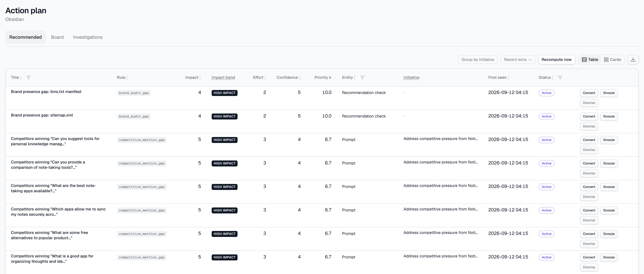644x274 pixels.
Task: Click Recompute now button
Action: click(556, 59)
